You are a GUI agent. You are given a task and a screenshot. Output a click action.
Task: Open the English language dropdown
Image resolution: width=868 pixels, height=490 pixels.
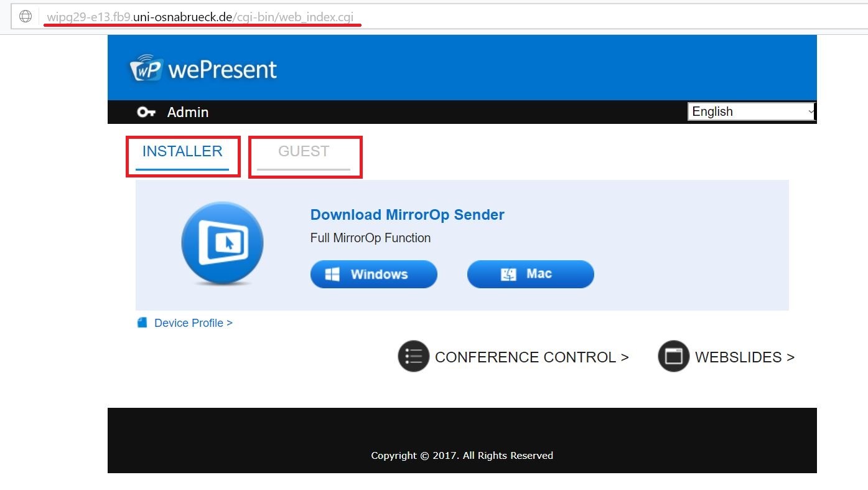[751, 111]
